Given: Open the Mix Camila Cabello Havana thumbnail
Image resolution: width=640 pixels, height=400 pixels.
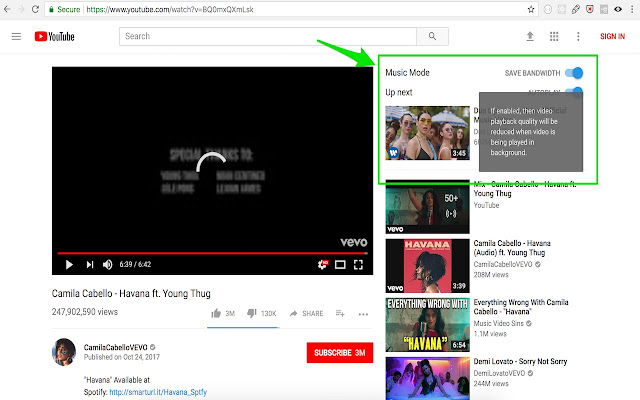Looking at the screenshot, I should tap(427, 207).
